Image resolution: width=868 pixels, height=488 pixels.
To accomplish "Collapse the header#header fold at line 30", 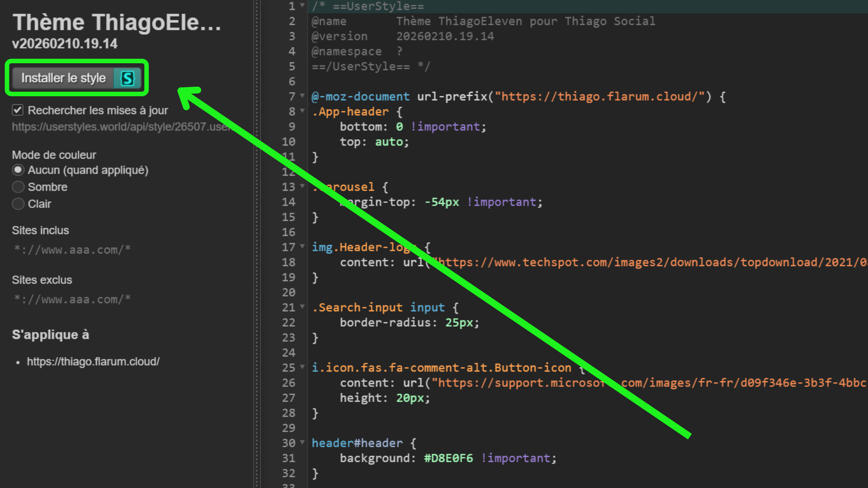I will (x=302, y=442).
